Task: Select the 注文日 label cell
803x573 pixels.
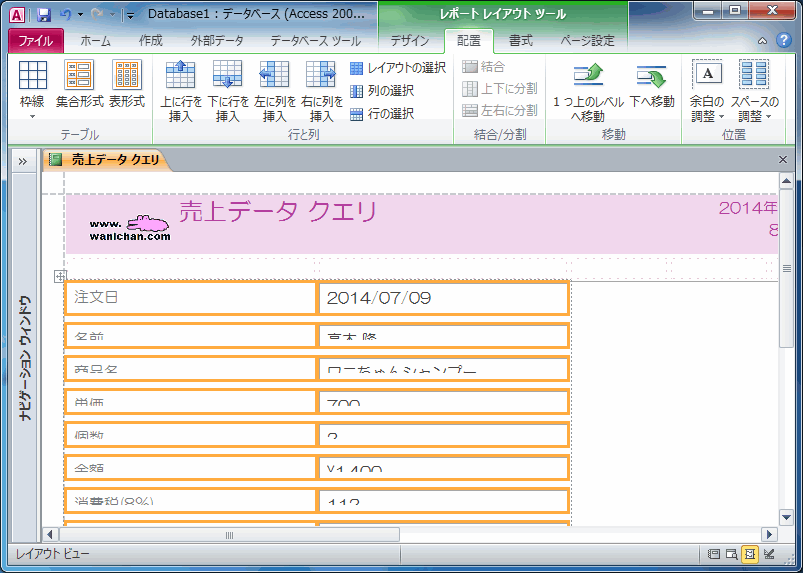Action: coord(191,298)
